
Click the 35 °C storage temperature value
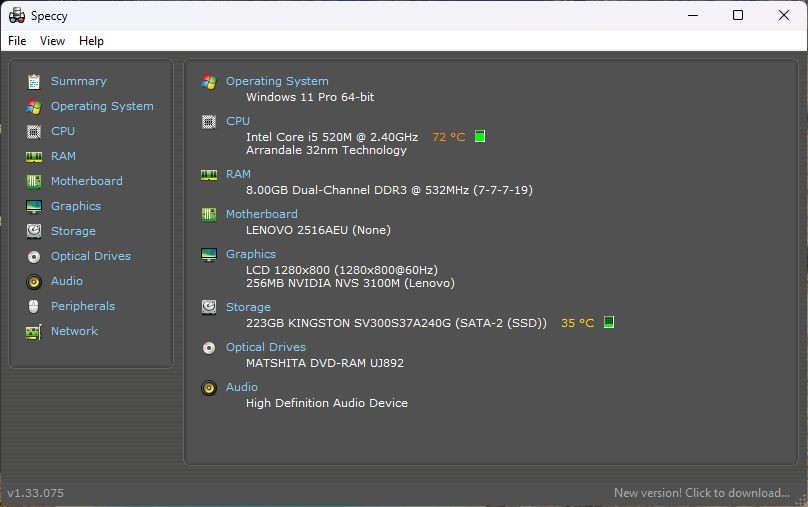click(578, 323)
